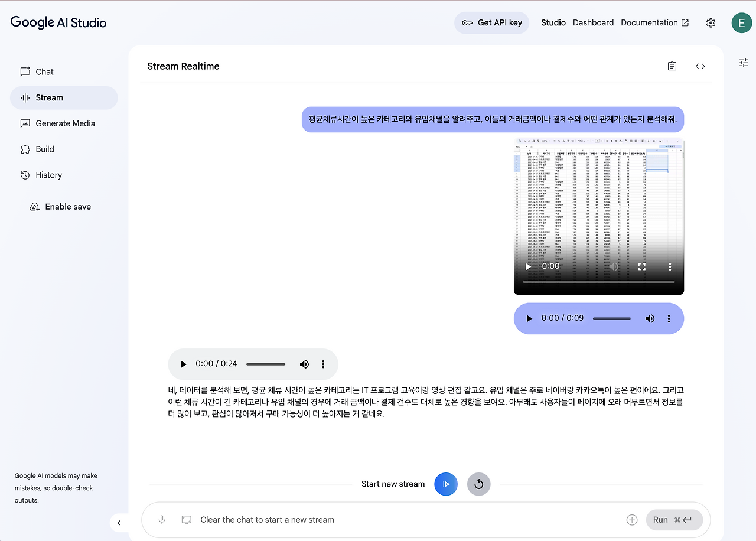Enter fullscreen on the spreadsheet video
This screenshot has width=756, height=541.
coord(642,266)
